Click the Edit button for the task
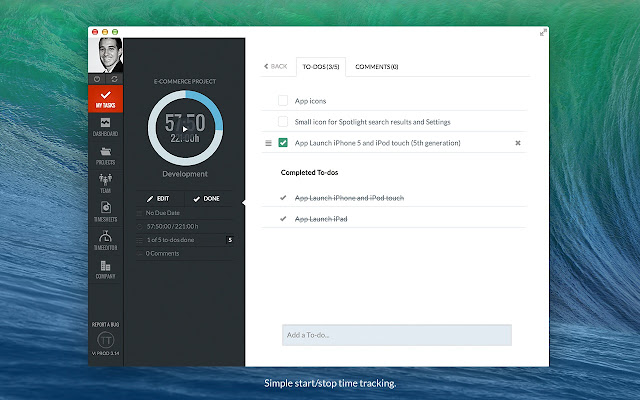Screen dimensions: 640x400 [158, 198]
